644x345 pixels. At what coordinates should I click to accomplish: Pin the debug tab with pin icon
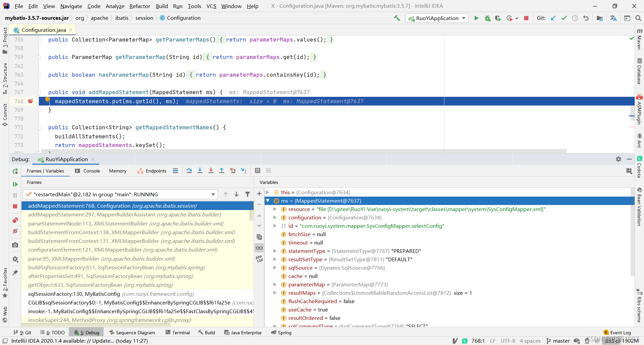tap(15, 273)
